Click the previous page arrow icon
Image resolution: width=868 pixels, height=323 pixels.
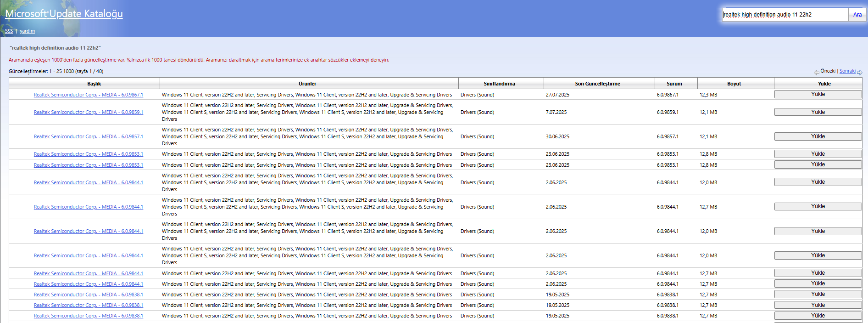coord(817,72)
